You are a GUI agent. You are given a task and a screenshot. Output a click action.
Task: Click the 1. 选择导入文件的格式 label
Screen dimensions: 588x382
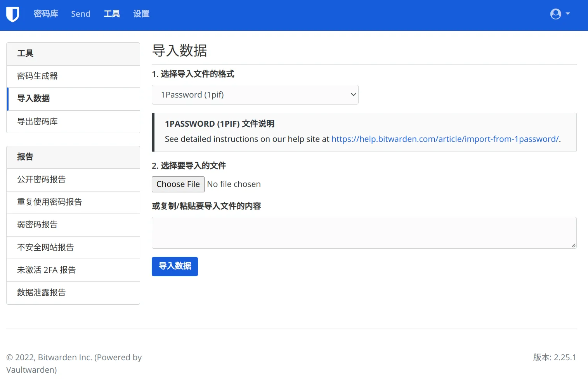click(193, 74)
